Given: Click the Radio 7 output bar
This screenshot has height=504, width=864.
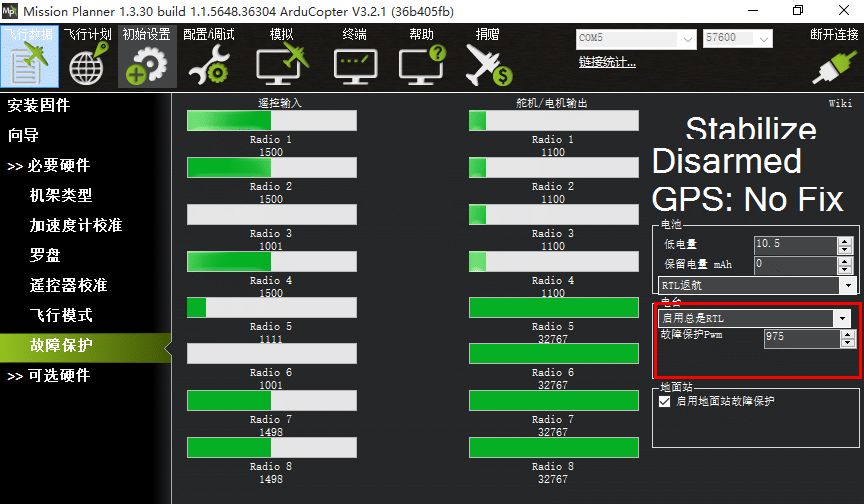Looking at the screenshot, I should click(554, 400).
